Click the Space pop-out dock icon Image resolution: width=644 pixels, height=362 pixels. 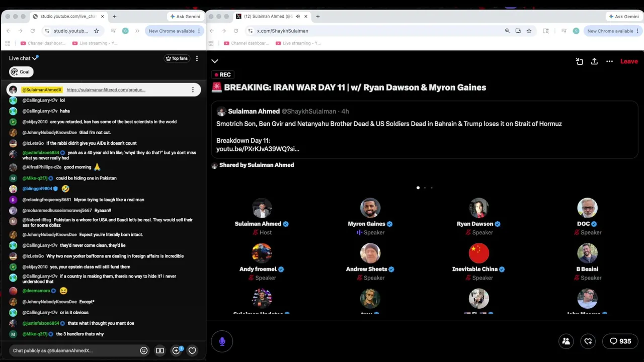pyautogui.click(x=580, y=61)
